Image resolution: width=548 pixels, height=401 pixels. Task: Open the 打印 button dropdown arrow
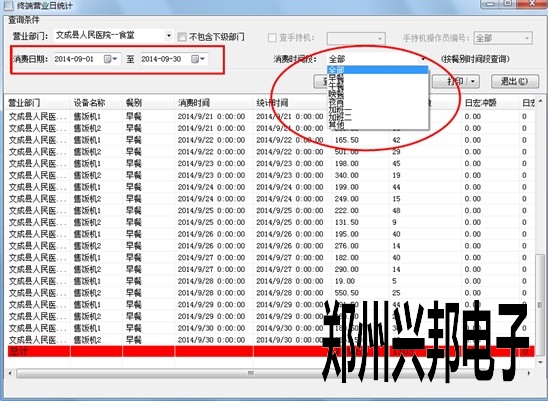(473, 81)
